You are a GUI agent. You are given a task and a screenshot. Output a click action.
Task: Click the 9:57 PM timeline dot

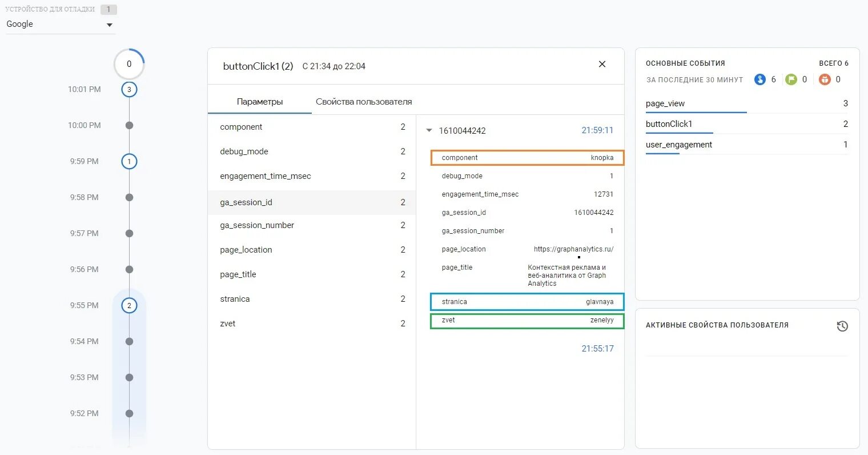[x=129, y=233]
